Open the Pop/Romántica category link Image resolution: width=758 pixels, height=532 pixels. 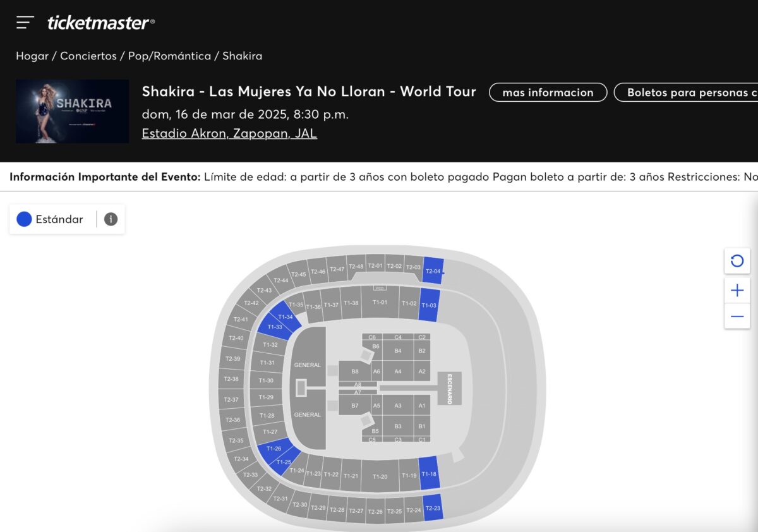(169, 56)
